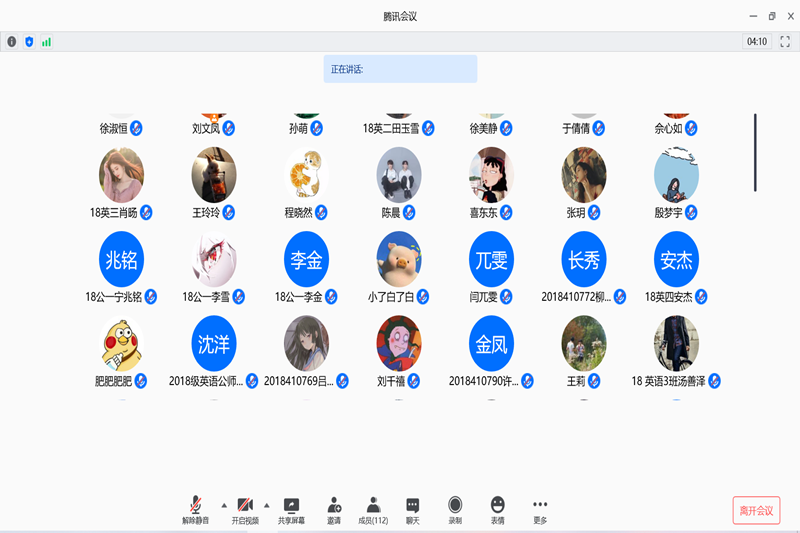Open the members (112) list
The height and width of the screenshot is (533, 800).
coord(373,510)
